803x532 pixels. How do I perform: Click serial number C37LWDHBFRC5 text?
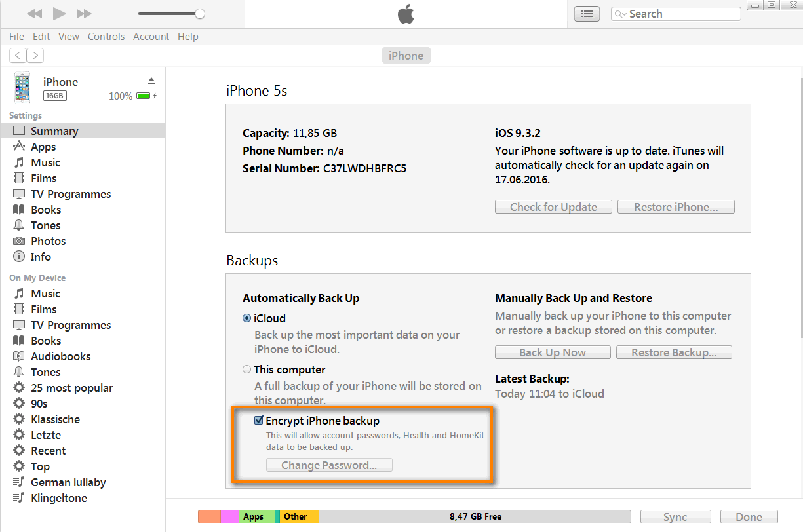click(364, 168)
